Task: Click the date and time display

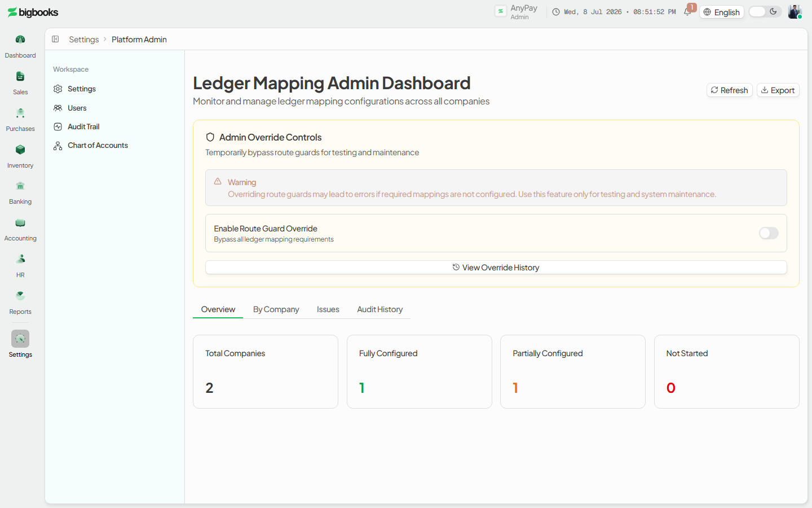Action: click(620, 12)
